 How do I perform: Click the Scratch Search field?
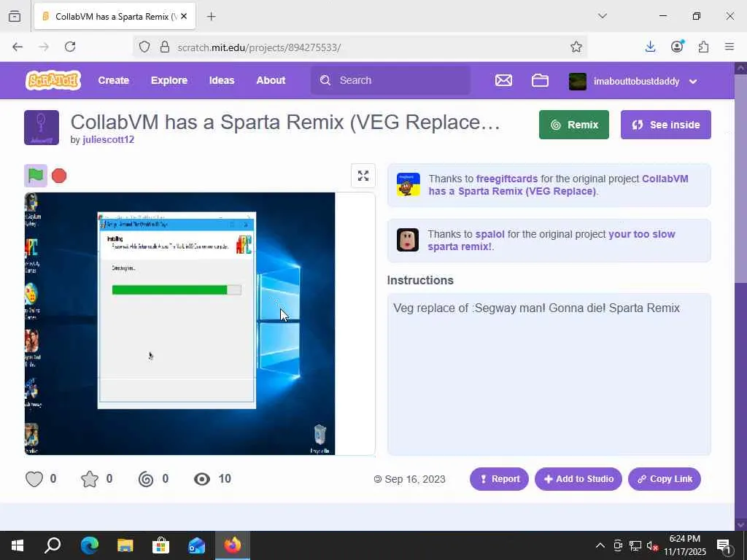(x=390, y=80)
